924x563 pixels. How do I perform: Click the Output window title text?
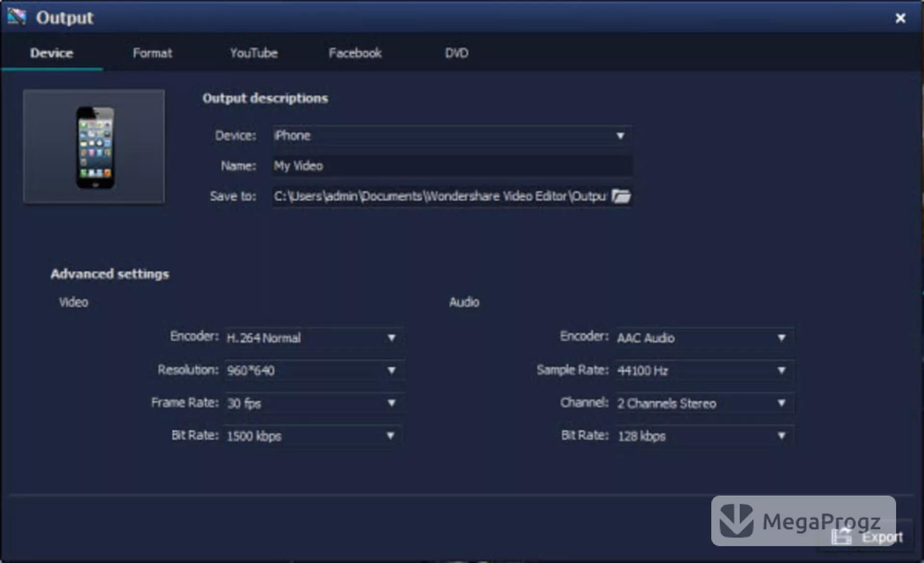click(64, 18)
